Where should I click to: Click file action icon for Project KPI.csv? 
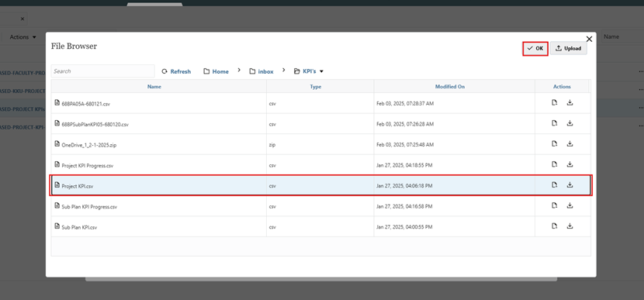point(555,184)
